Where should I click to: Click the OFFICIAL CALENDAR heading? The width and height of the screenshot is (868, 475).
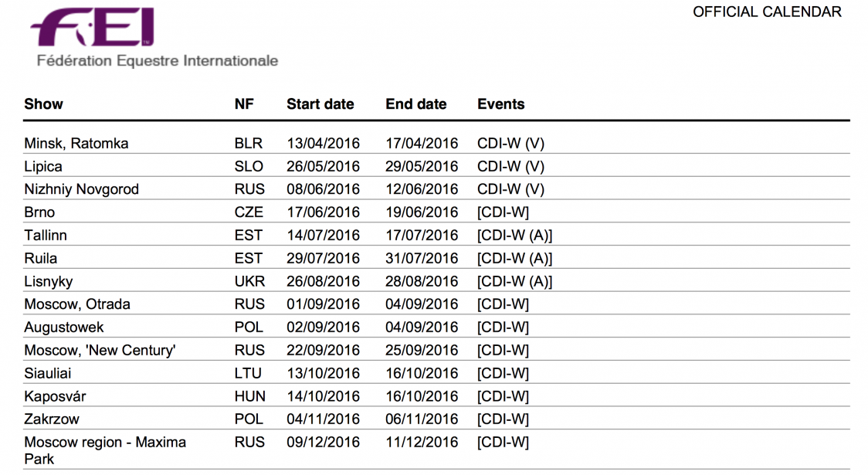point(767,12)
